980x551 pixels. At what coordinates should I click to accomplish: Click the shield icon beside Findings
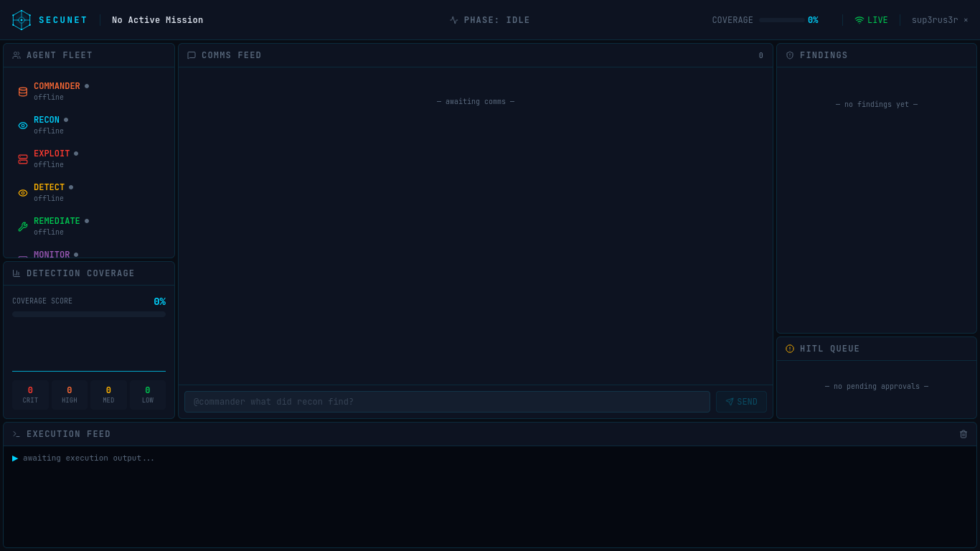(790, 55)
